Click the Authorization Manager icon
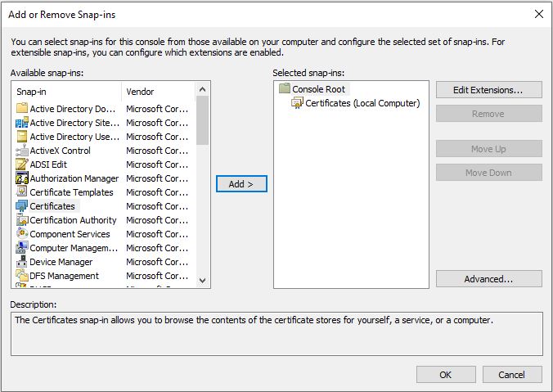The image size is (553, 392). [22, 178]
